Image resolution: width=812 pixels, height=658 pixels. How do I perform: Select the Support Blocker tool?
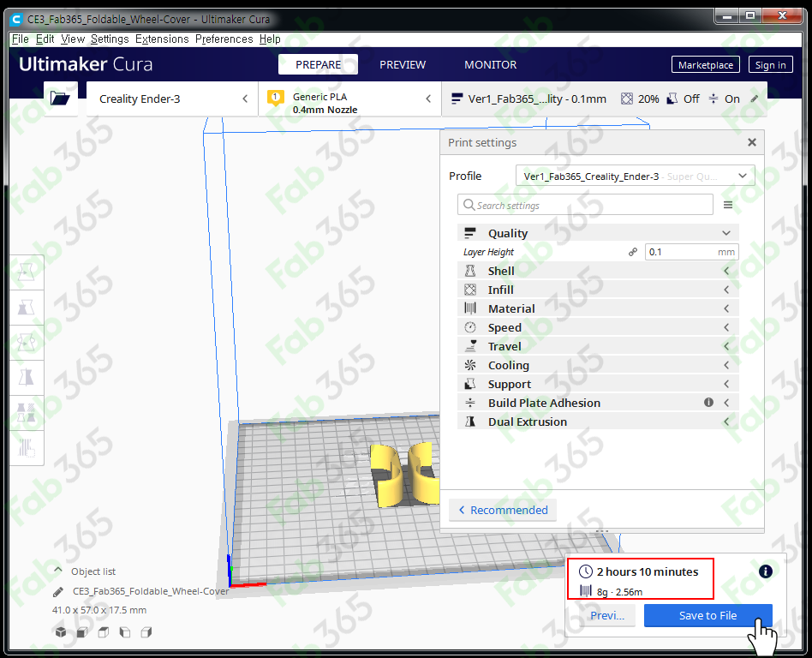26,447
